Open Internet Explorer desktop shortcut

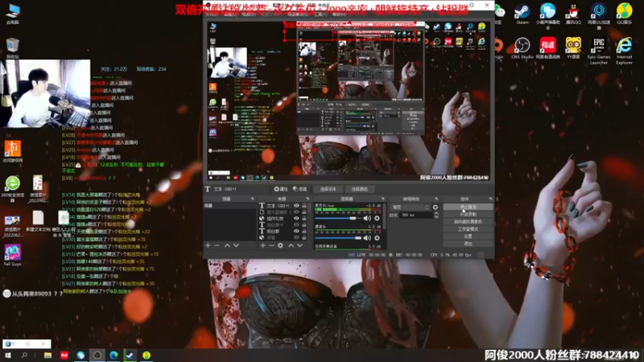[x=624, y=51]
